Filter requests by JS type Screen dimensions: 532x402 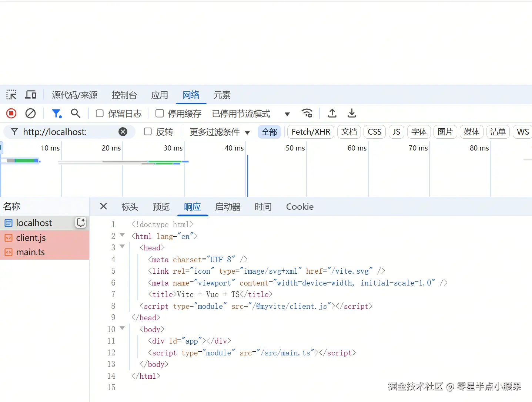click(x=397, y=132)
